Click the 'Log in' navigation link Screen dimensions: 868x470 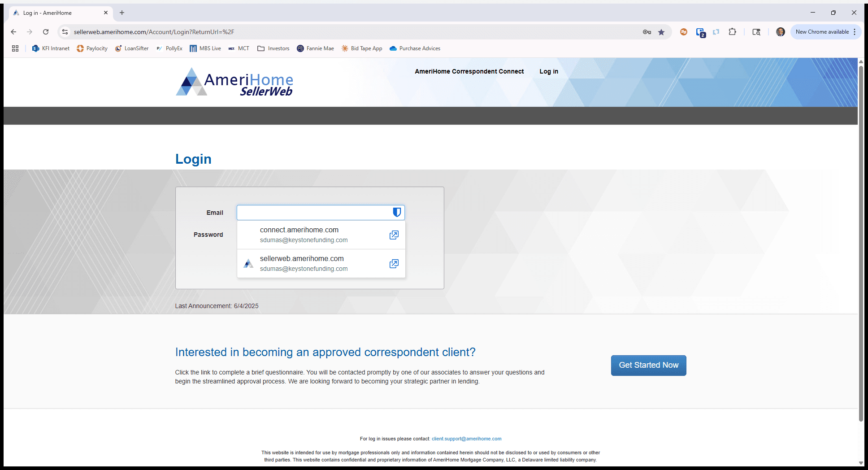549,71
